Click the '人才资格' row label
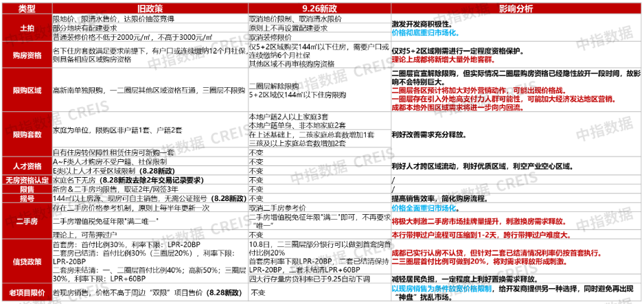Screen dimensions: 644x304 [x=27, y=167]
